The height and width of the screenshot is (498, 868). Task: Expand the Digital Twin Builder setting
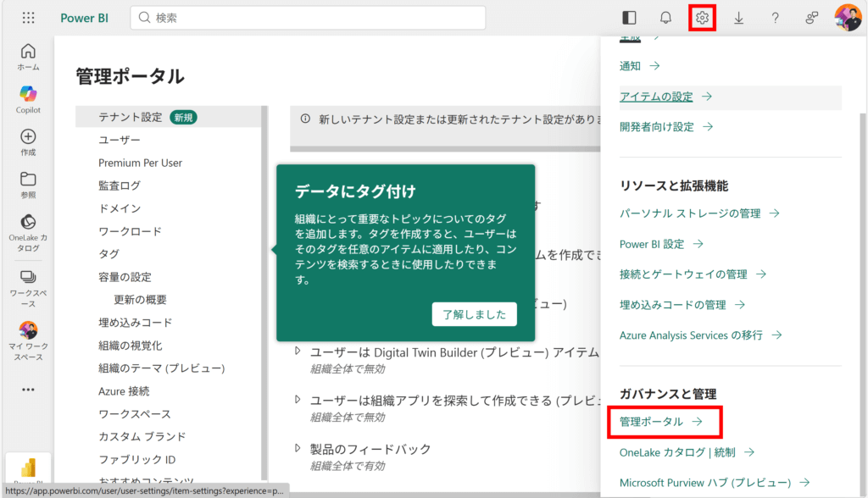(298, 351)
